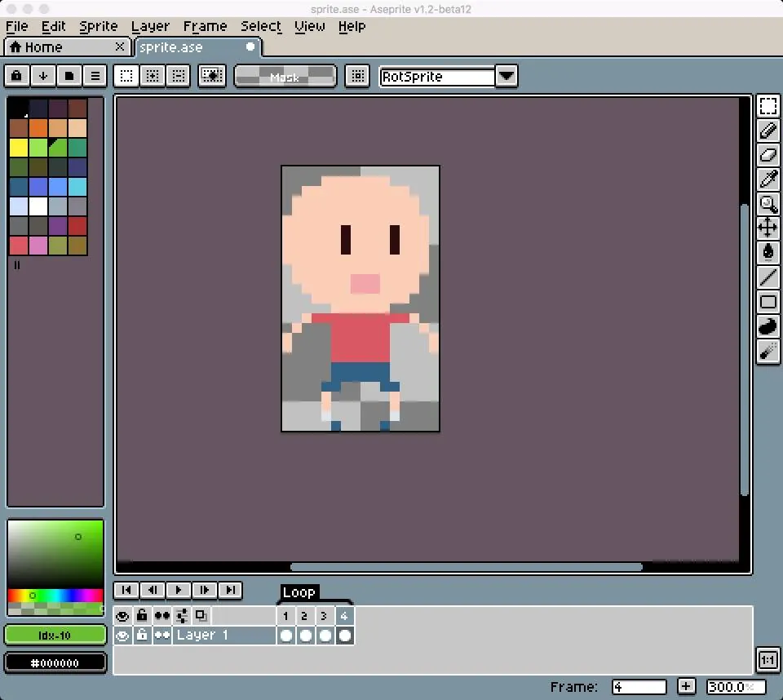The width and height of the screenshot is (783, 700).
Task: Select the Rectangle shape tool
Action: [768, 302]
